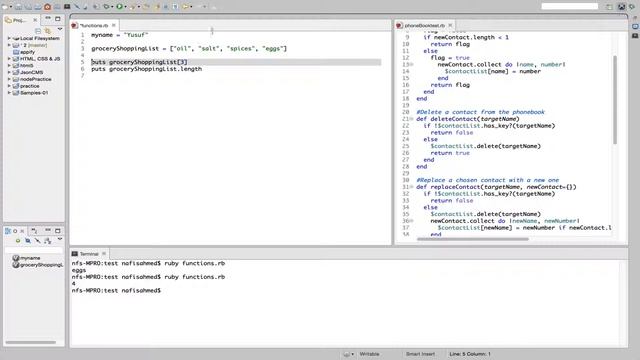
Task: Close the Terminal tab
Action: [x=104, y=254]
